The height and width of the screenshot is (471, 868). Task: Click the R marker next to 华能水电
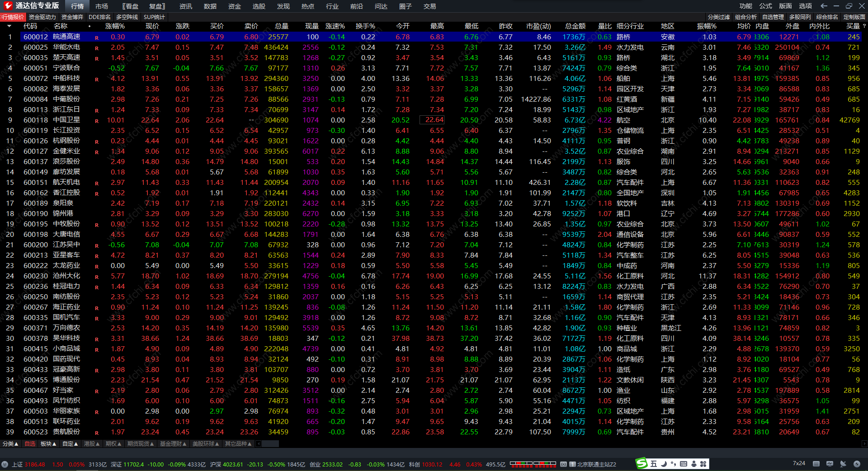(97, 48)
